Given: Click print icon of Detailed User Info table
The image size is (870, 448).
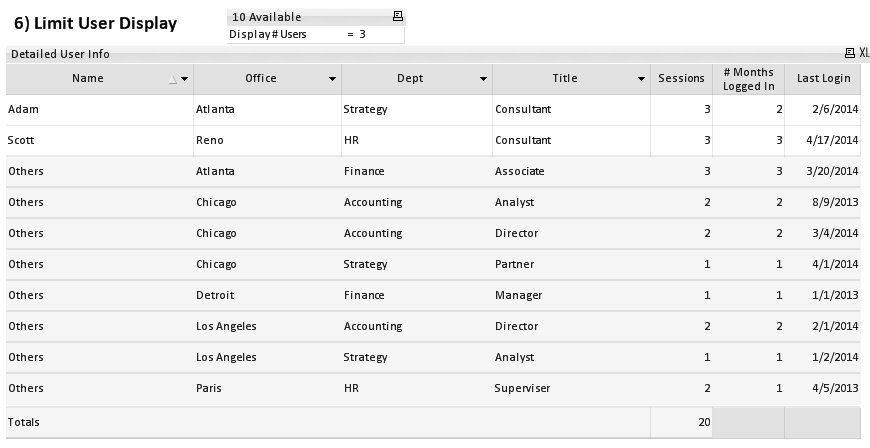Looking at the screenshot, I should [x=850, y=54].
